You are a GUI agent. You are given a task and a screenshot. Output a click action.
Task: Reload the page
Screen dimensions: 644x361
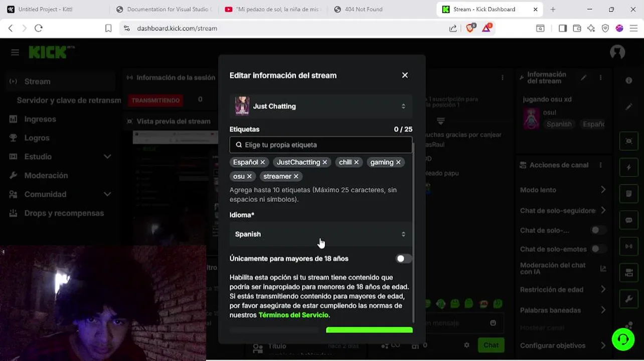[39, 29]
